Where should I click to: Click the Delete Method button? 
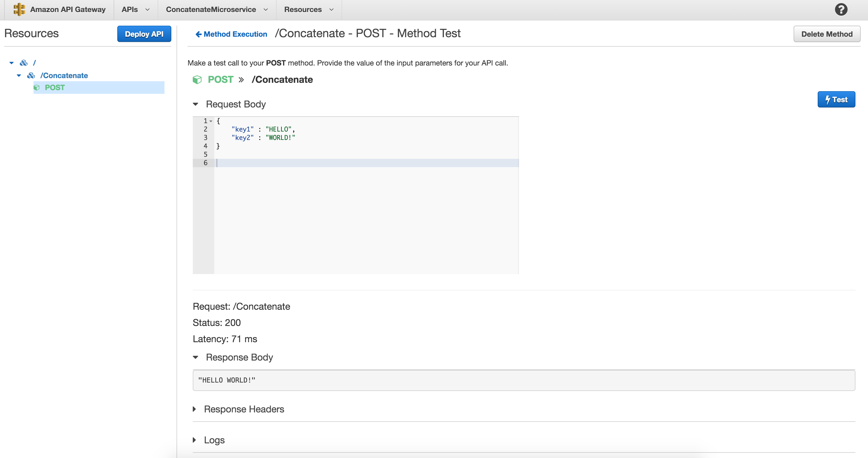827,34
